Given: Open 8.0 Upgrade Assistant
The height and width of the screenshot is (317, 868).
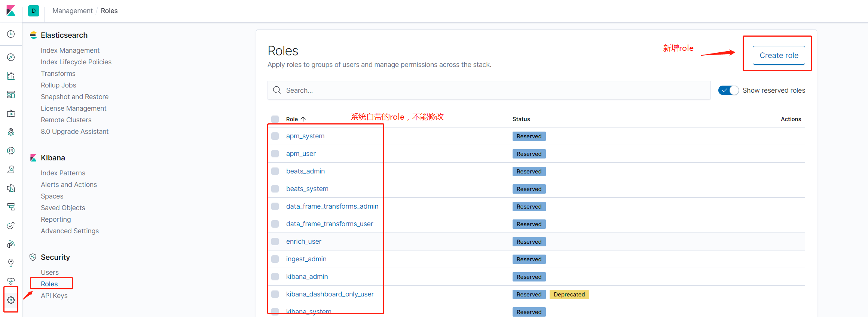Looking at the screenshot, I should coord(74,131).
